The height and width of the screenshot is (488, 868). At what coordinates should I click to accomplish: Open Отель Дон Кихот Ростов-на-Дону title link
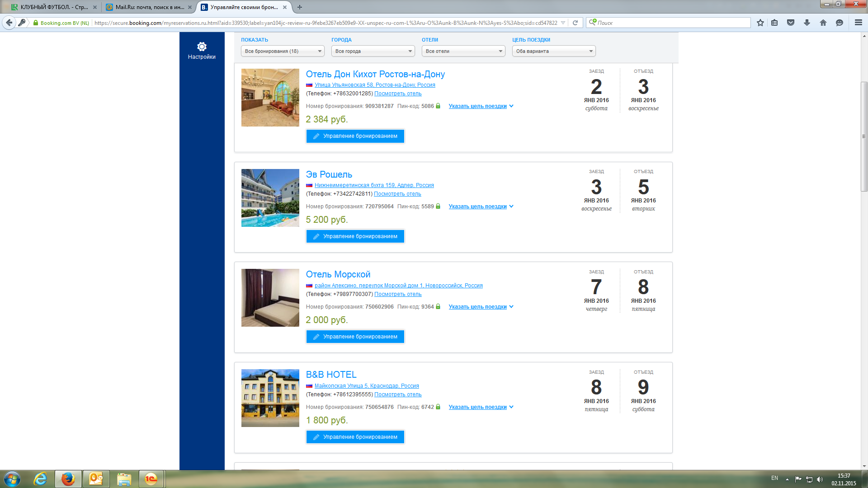point(375,74)
